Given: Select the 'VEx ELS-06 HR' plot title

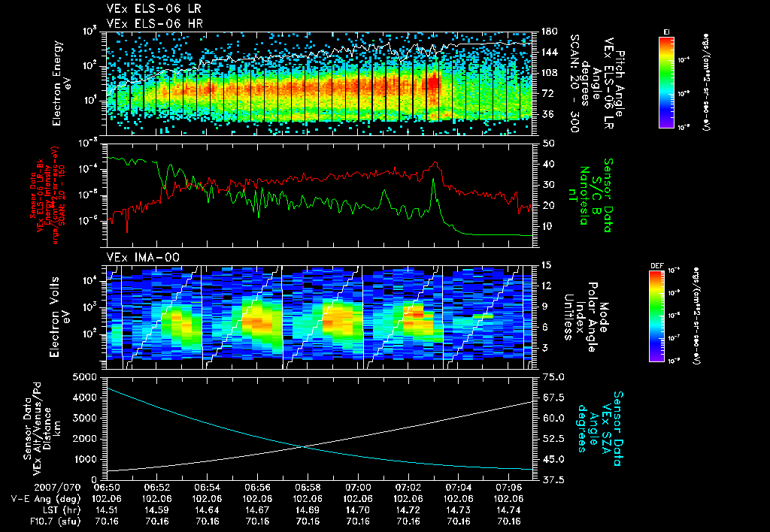Looking at the screenshot, I should [155, 23].
